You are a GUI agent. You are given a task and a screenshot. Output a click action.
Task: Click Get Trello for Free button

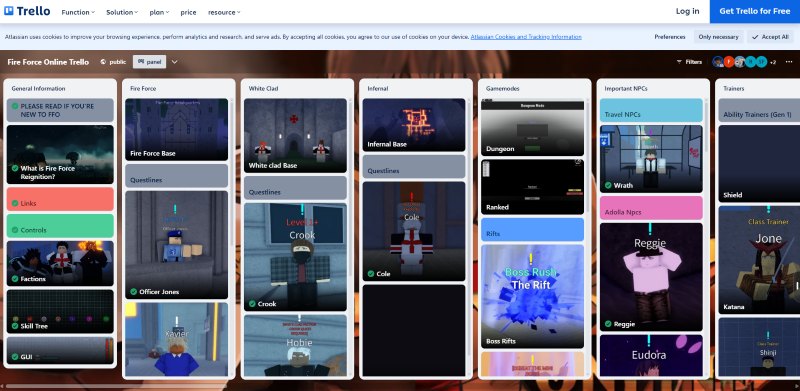click(755, 11)
